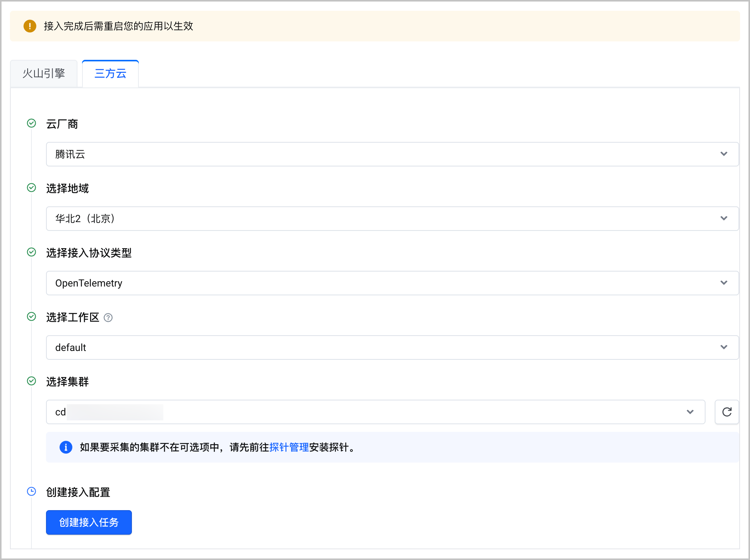
Task: Click the orange warning icon in banner
Action: coord(30,26)
